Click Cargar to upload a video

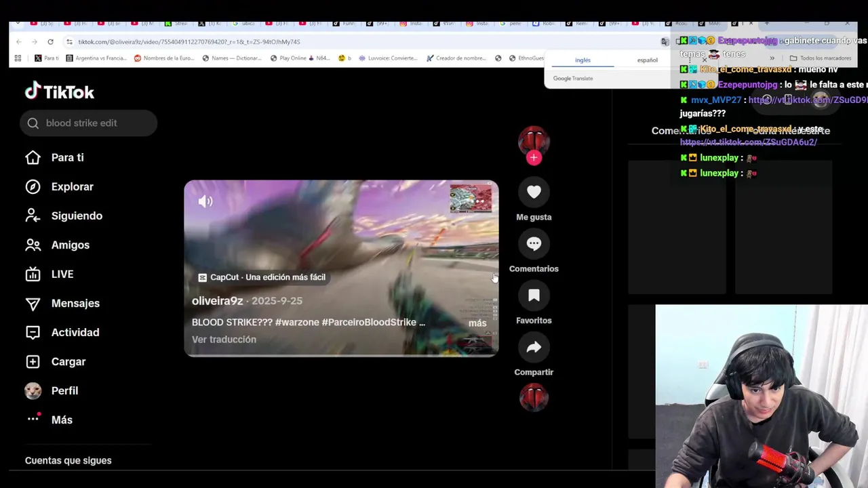55,361
